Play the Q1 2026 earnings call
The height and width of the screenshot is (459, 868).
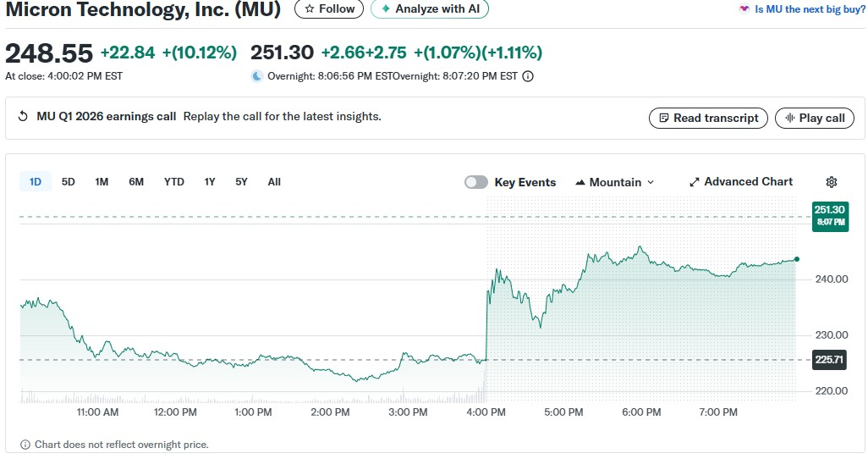[x=815, y=118]
